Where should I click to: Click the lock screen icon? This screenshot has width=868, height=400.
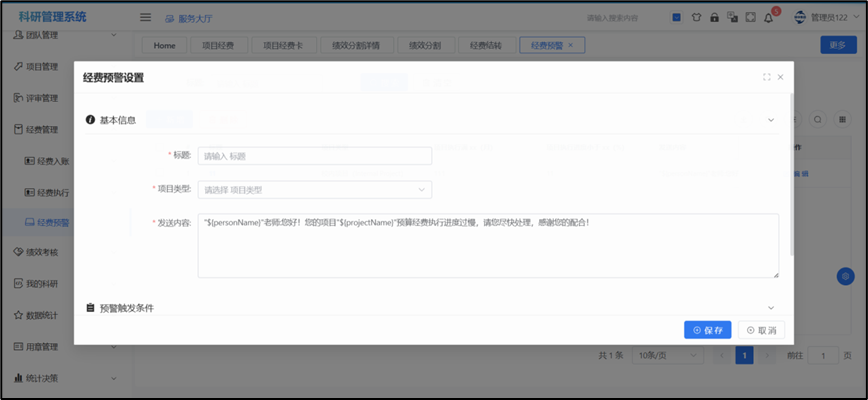(x=713, y=17)
